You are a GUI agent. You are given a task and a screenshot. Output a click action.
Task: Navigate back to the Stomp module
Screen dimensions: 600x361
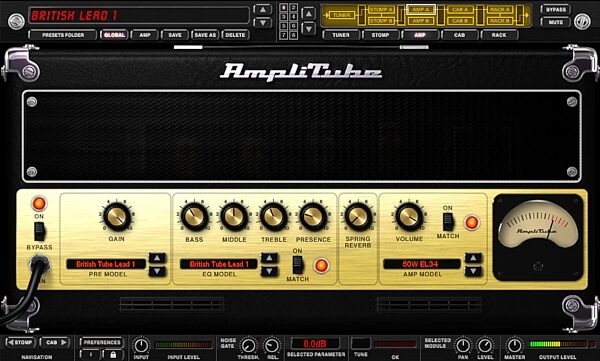[20, 342]
